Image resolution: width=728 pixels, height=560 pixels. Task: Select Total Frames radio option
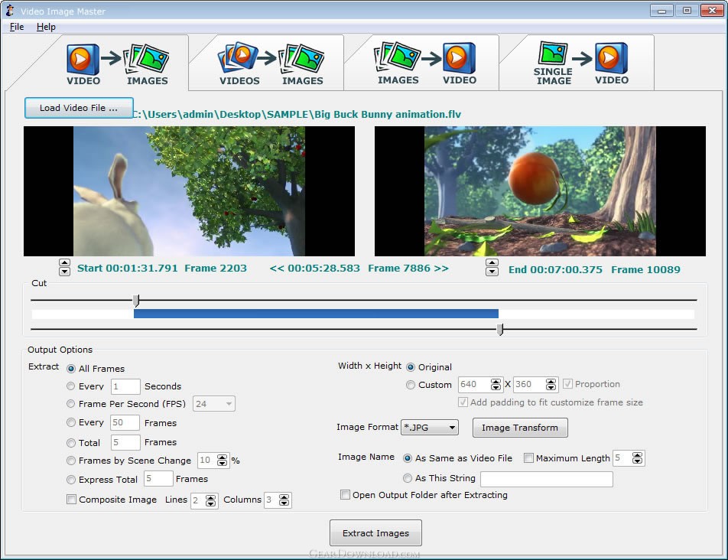70,443
